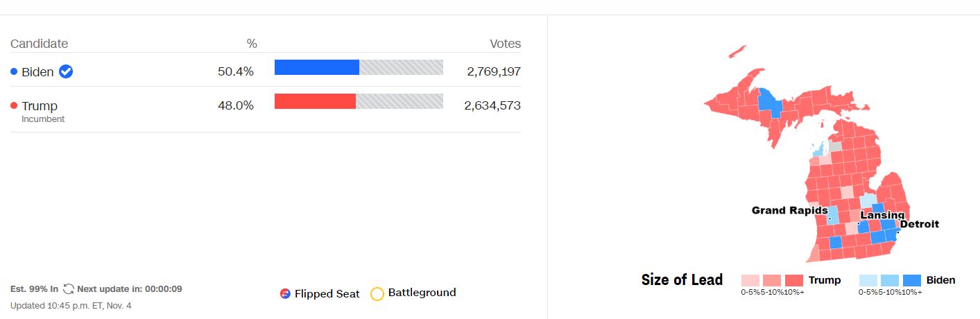980x319 pixels.
Task: Click Trump's red vote percentage bar
Action: (x=315, y=101)
